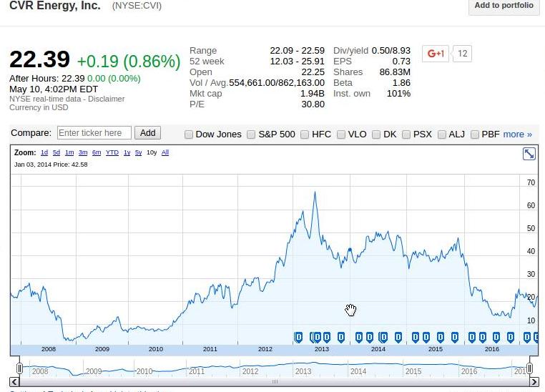Image resolution: width=545 pixels, height=392 pixels.
Task: Click the last dividend marker before 2016
Action: 455,337
